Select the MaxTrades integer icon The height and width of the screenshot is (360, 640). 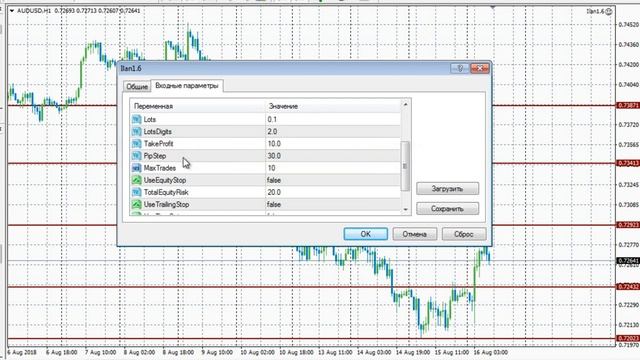[x=136, y=168]
